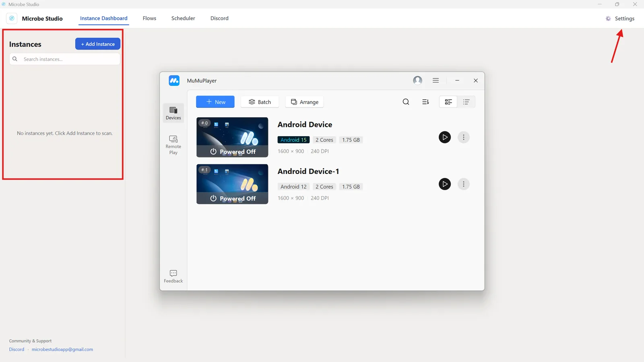644x362 pixels.
Task: Open Settings in Microbe Studio
Action: [620, 19]
